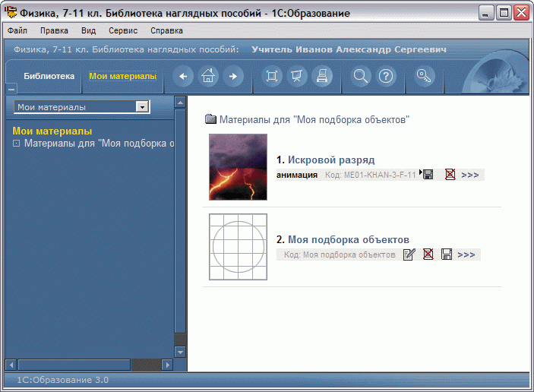Screen dimensions: 534x392
Task: Open the Искровой разряд link
Action: [331, 160]
